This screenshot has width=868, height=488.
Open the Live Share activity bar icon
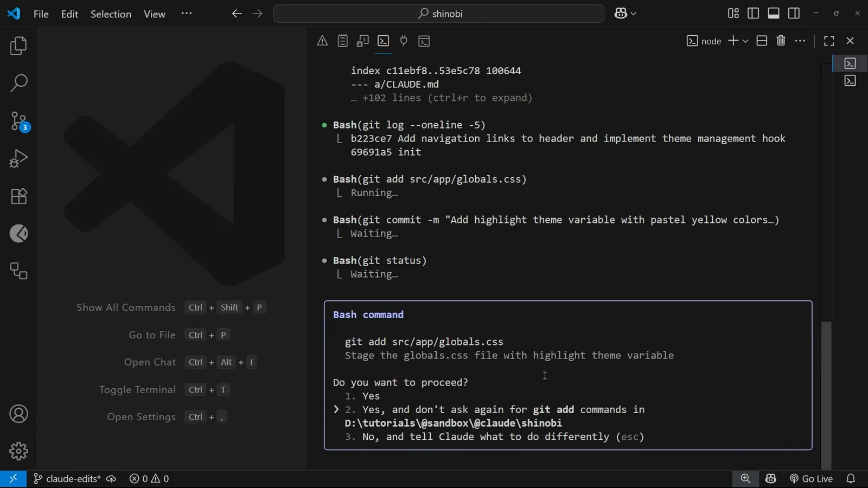coord(18,234)
